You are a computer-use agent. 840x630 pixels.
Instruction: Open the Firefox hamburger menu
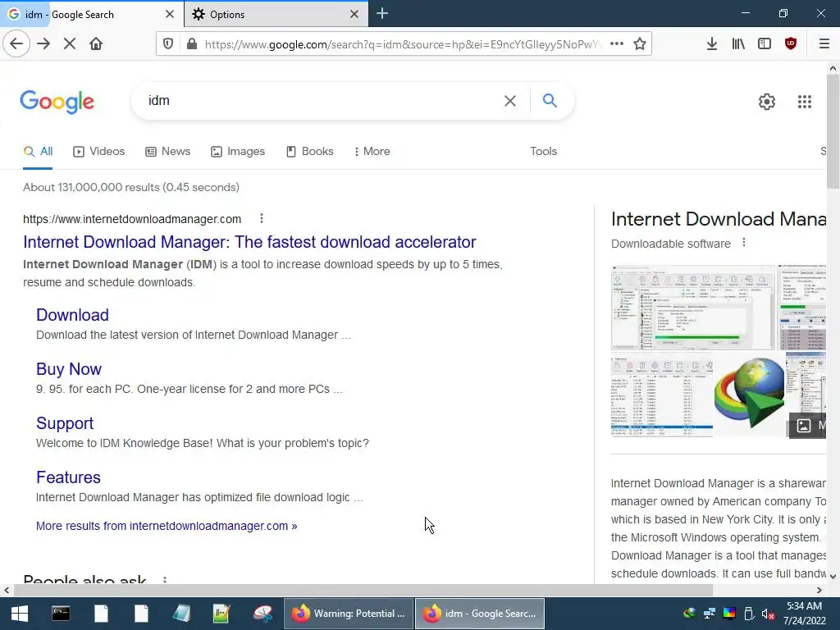pos(824,44)
